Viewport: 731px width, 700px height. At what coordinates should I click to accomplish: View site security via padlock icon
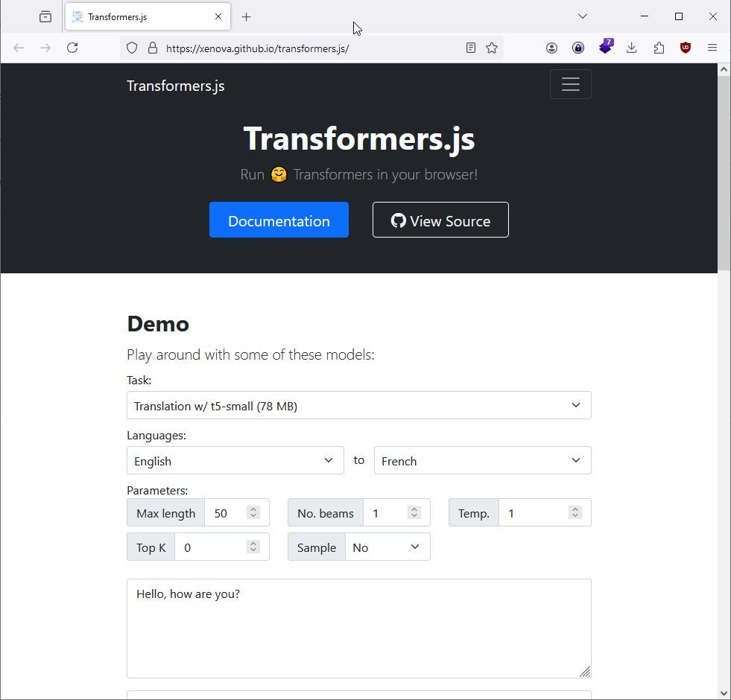click(x=153, y=48)
